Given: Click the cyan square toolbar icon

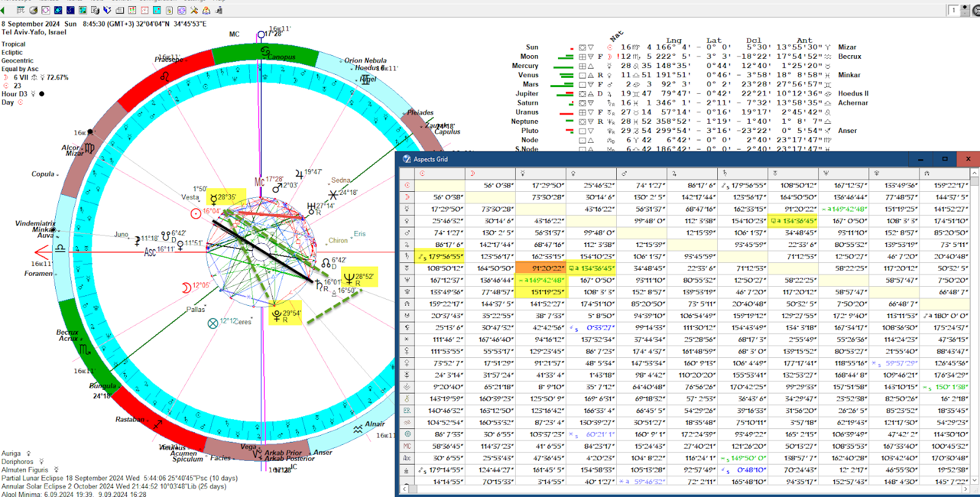Looking at the screenshot, I should point(157,10).
